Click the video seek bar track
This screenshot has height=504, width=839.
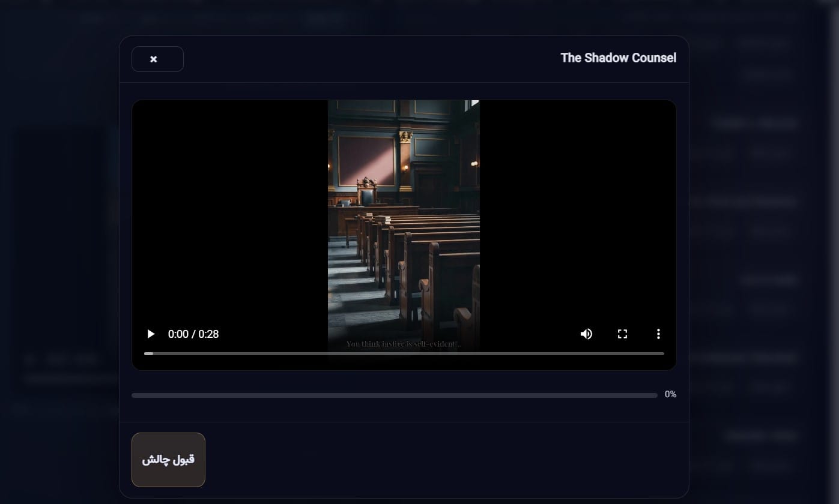coord(404,353)
